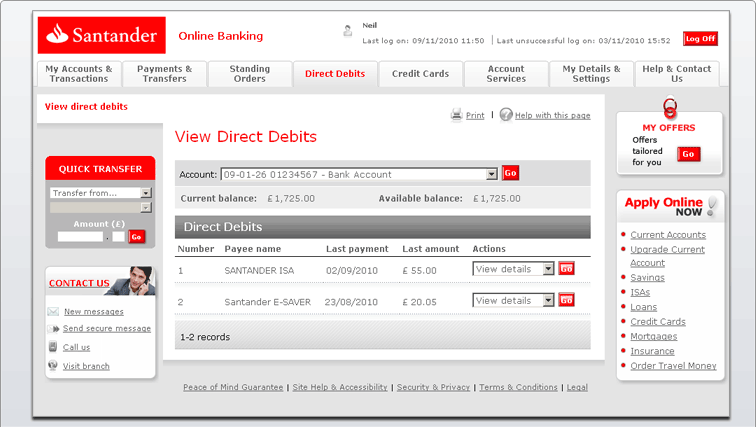756x427 pixels.
Task: Open New messages link
Action: coord(94,312)
